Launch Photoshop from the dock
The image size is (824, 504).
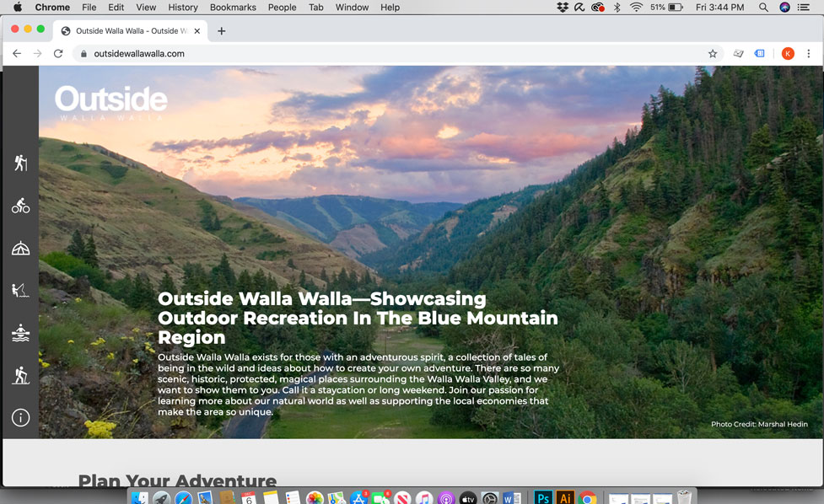click(543, 497)
